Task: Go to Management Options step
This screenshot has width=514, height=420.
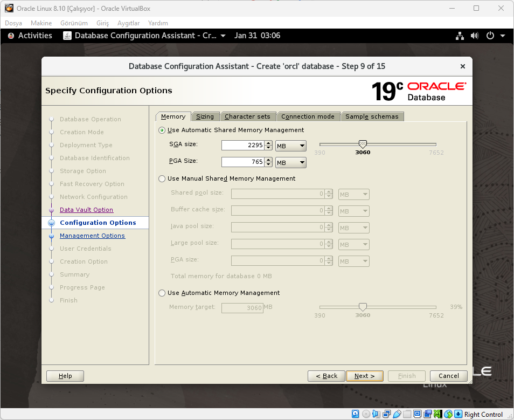Action: pyautogui.click(x=92, y=236)
